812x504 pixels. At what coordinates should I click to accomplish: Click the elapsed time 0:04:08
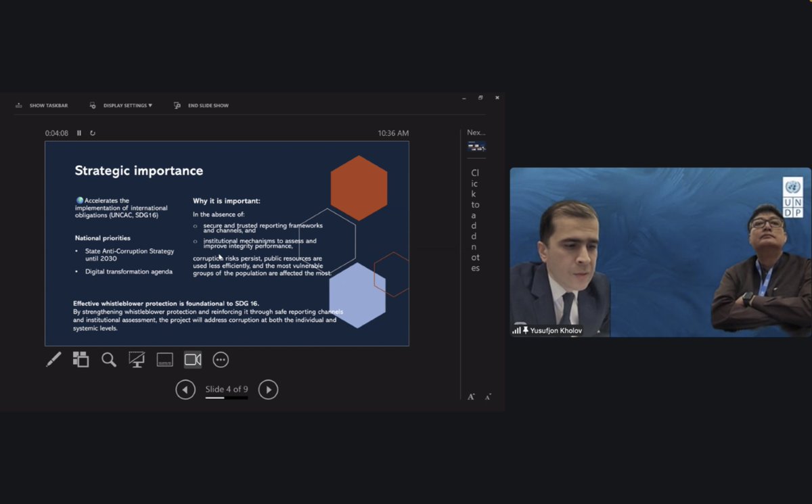pos(57,133)
